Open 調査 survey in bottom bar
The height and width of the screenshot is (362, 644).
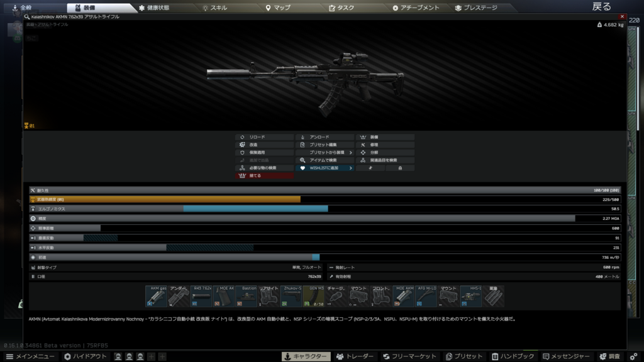tap(610, 357)
